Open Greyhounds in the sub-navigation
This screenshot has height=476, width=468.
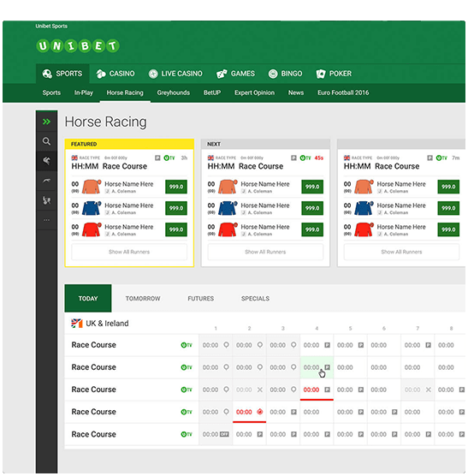pos(173,92)
